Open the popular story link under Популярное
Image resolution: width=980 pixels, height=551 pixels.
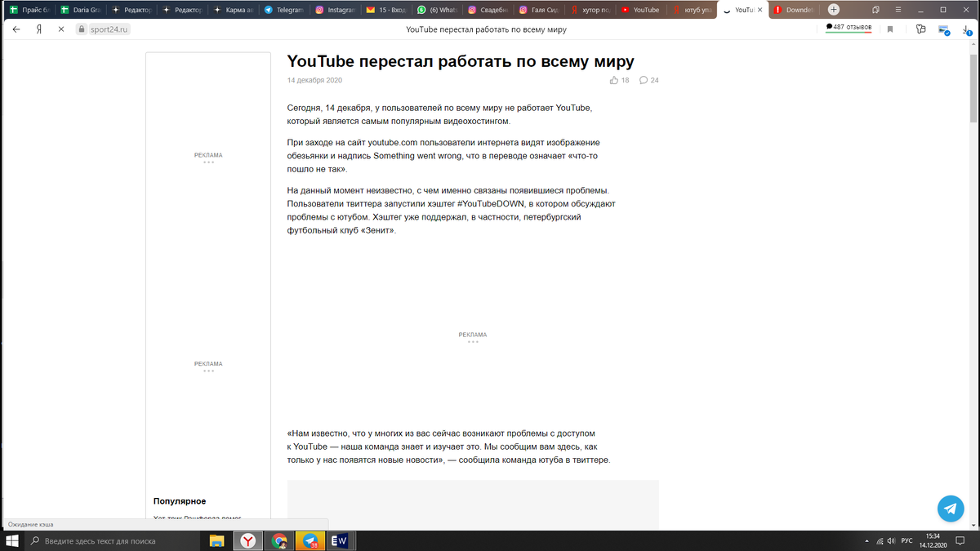tap(198, 518)
